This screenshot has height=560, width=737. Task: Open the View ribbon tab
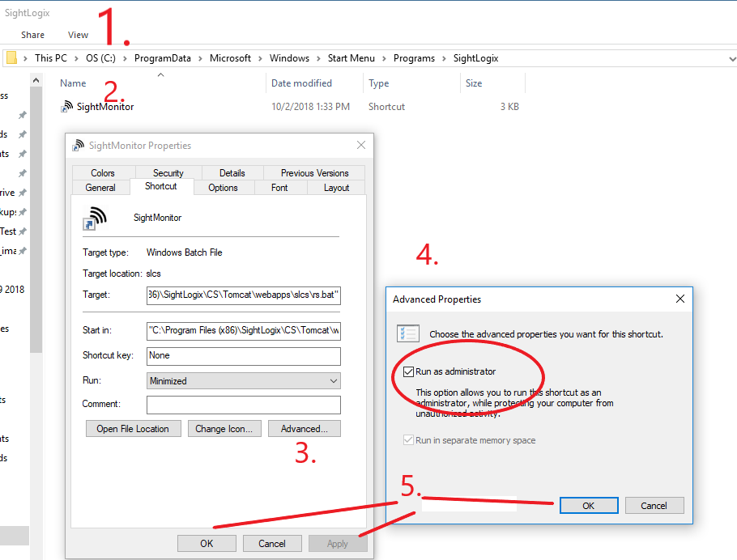(x=78, y=35)
